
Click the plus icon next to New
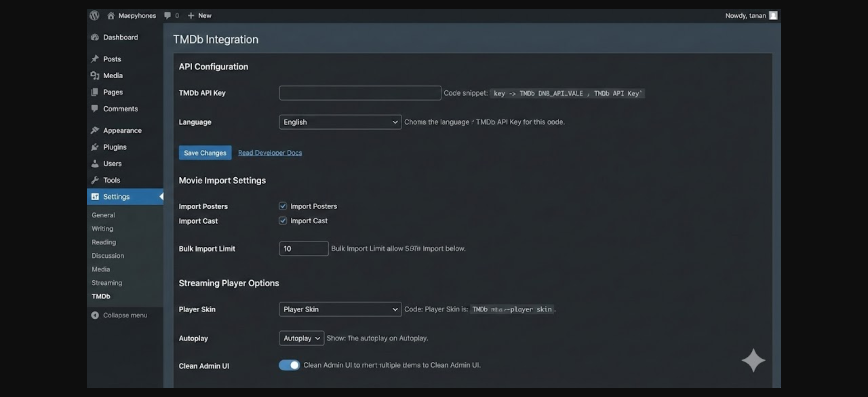pos(191,15)
